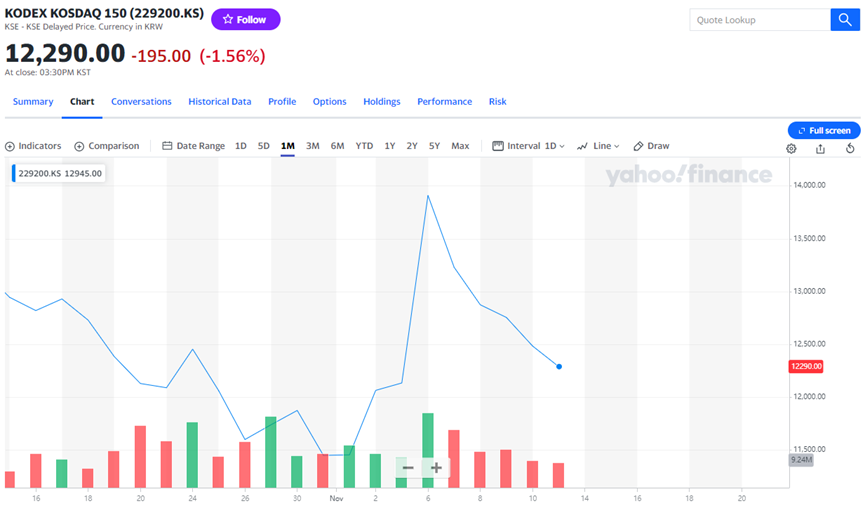
Task: Follow the KODEX KOSDAQ 150 ticker
Action: pos(246,19)
